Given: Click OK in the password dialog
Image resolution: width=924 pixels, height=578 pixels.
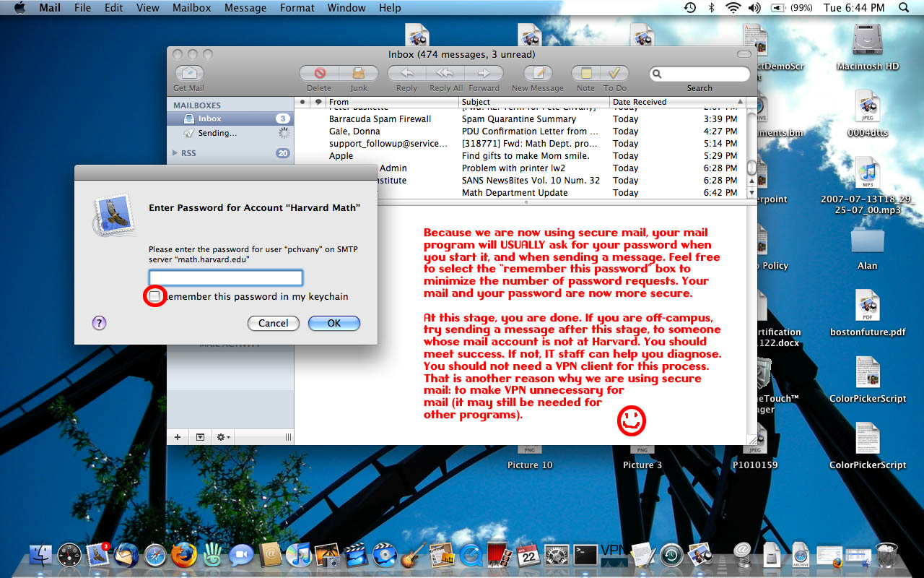Looking at the screenshot, I should (x=334, y=323).
